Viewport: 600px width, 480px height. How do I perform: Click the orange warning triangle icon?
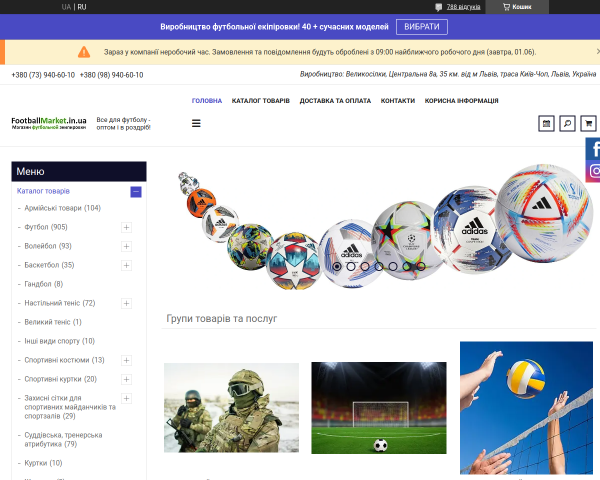click(84, 52)
